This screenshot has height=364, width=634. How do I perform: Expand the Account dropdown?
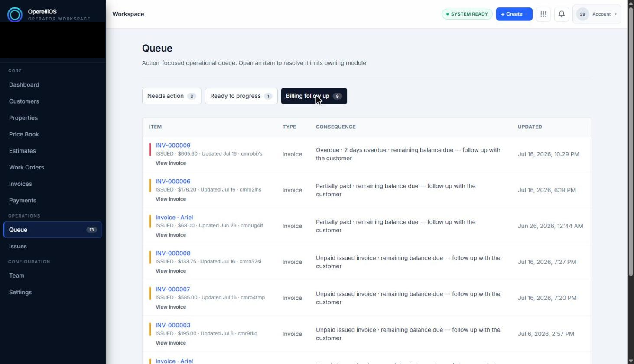(x=597, y=14)
